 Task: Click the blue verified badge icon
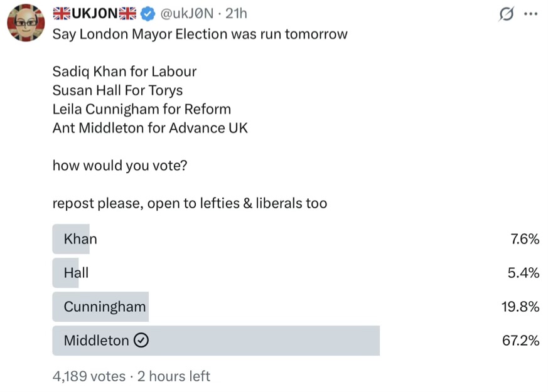[148, 14]
